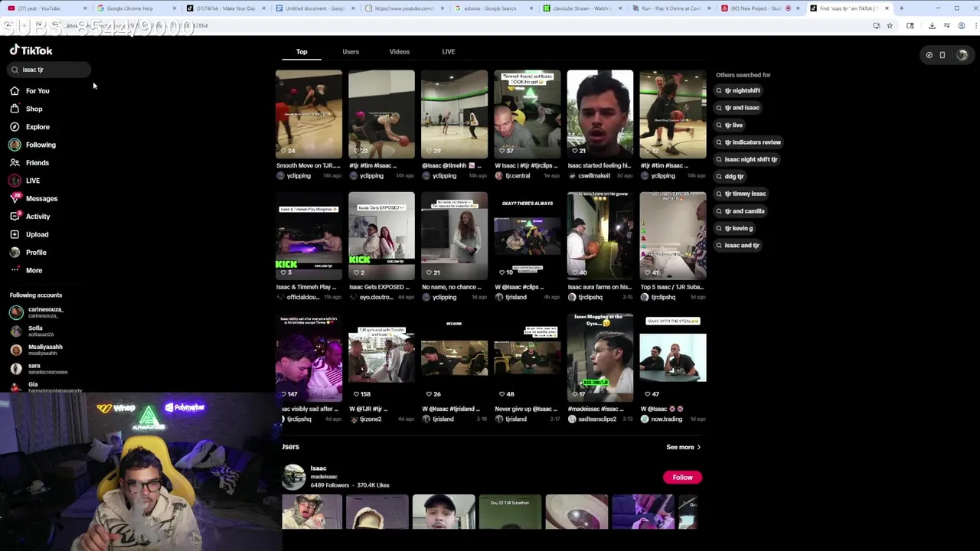Open 'Isaac & Timmeh Play' video
Image resolution: width=980 pixels, height=551 pixels.
(x=309, y=236)
